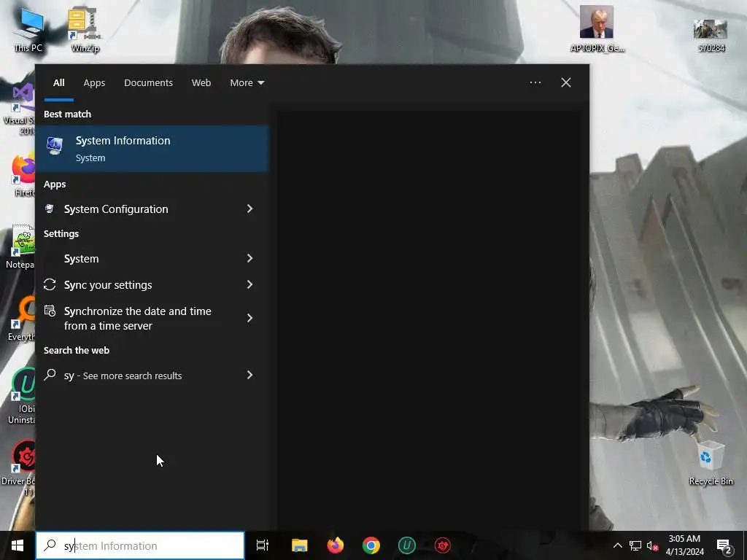Close the search panel
The width and height of the screenshot is (747, 560).
pyautogui.click(x=565, y=82)
